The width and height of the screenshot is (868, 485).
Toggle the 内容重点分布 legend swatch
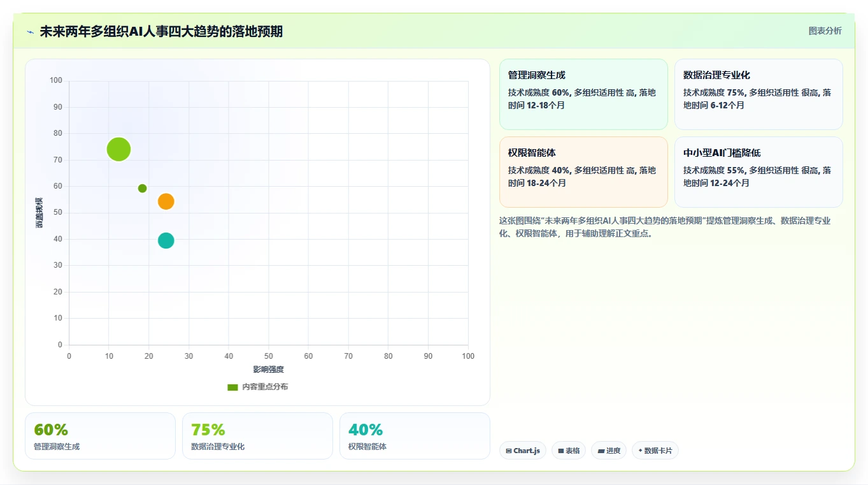pyautogui.click(x=232, y=387)
